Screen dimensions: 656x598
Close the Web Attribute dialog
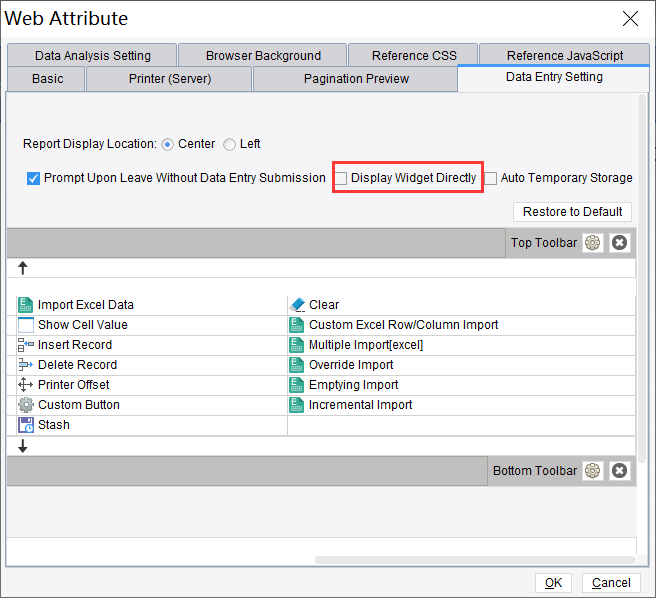point(630,19)
